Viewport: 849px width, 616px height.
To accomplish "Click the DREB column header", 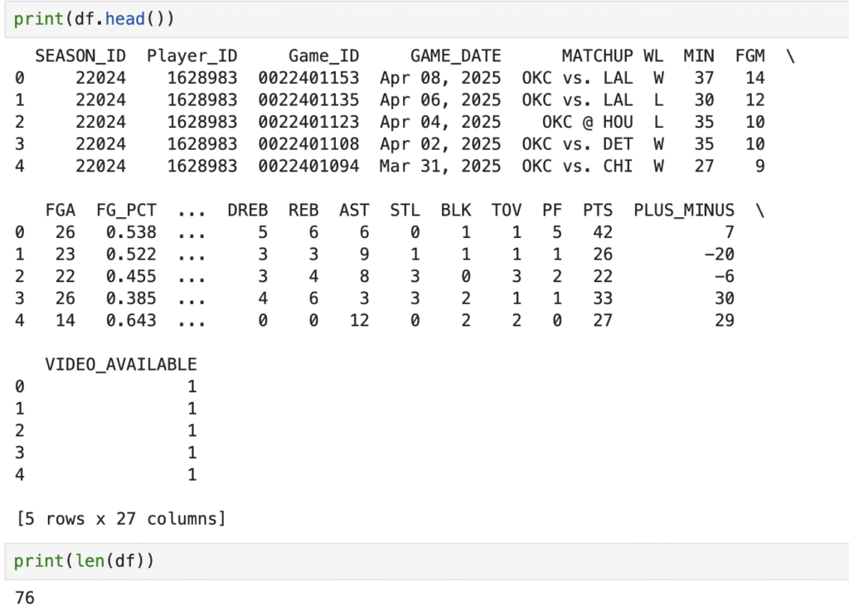I will pyautogui.click(x=247, y=210).
